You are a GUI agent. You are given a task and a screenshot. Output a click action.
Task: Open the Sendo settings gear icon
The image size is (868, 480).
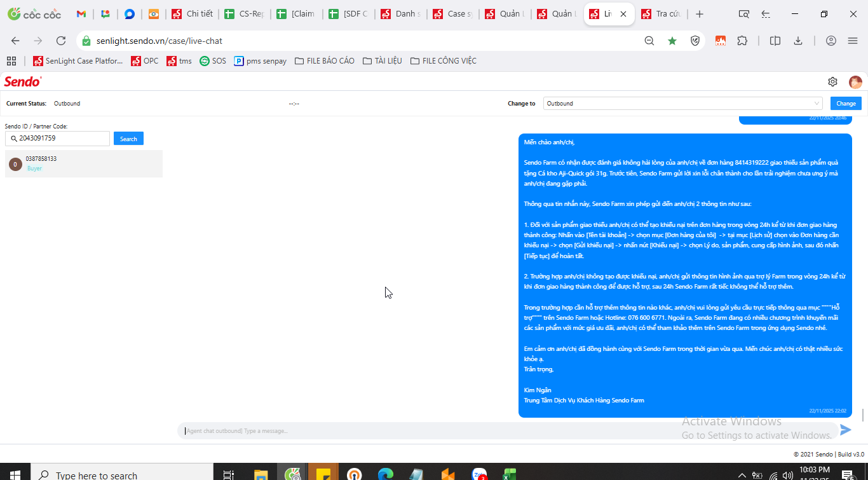(832, 81)
